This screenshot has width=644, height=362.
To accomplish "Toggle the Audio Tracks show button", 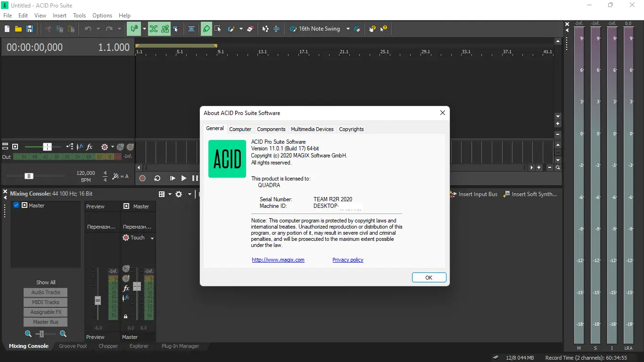I will [46, 292].
